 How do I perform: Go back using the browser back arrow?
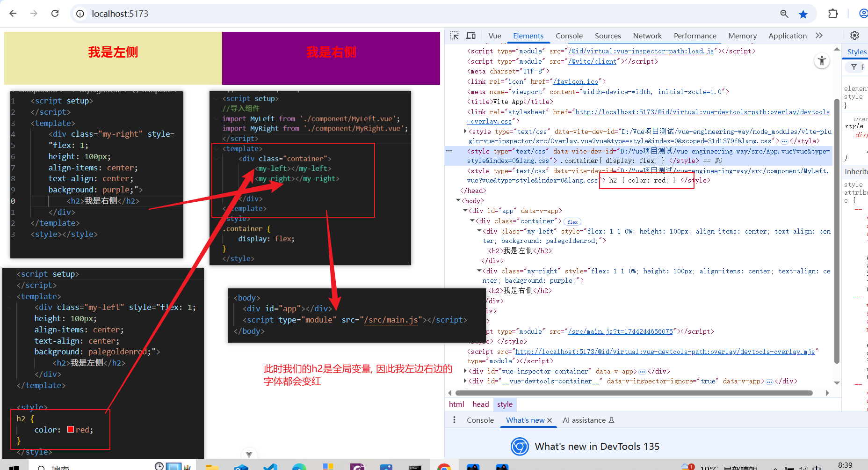[13, 14]
